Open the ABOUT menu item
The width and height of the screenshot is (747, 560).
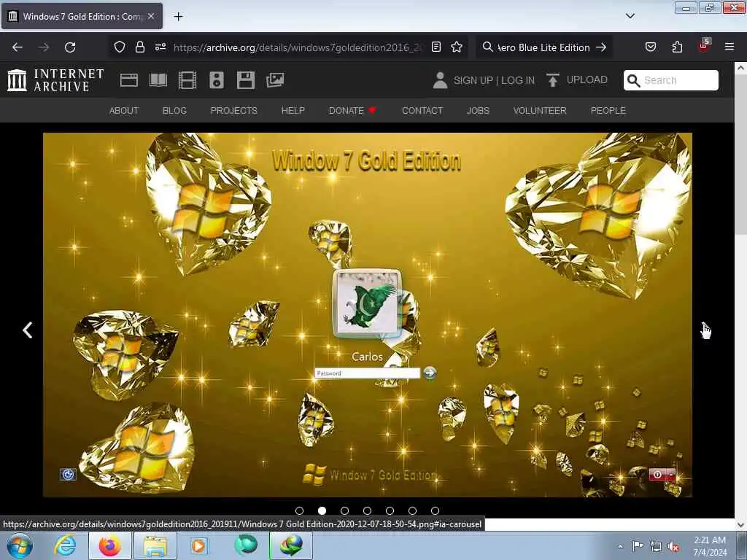124,111
